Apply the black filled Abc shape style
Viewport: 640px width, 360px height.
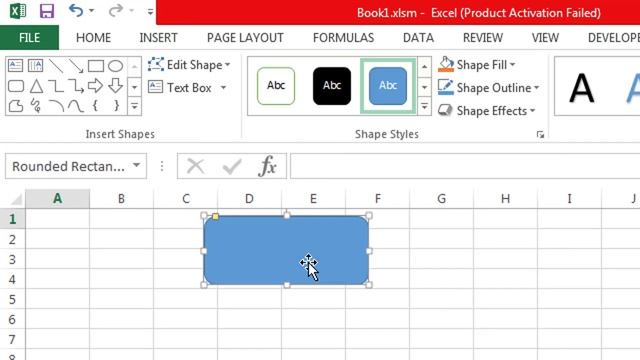pyautogui.click(x=332, y=86)
